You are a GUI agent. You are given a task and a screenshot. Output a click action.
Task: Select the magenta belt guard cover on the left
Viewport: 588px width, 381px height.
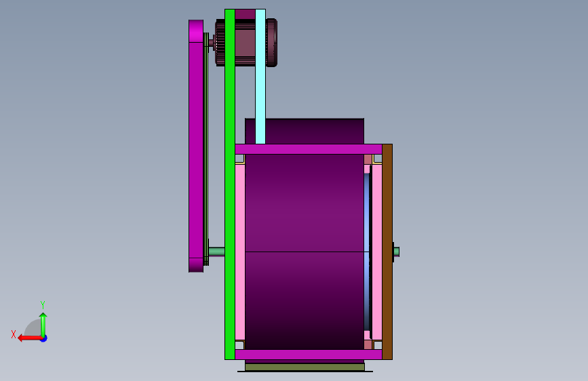(196, 146)
